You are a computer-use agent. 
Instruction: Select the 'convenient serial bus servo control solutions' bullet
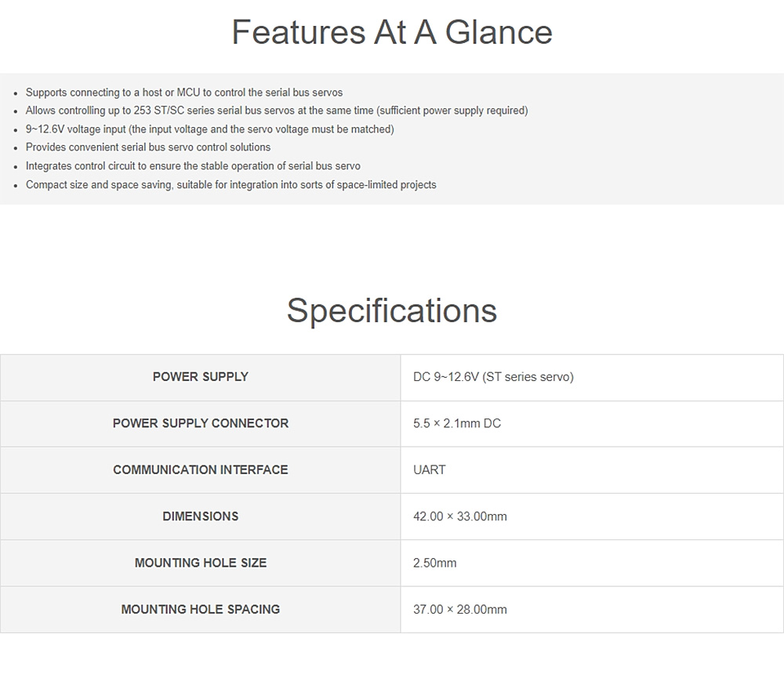(148, 147)
